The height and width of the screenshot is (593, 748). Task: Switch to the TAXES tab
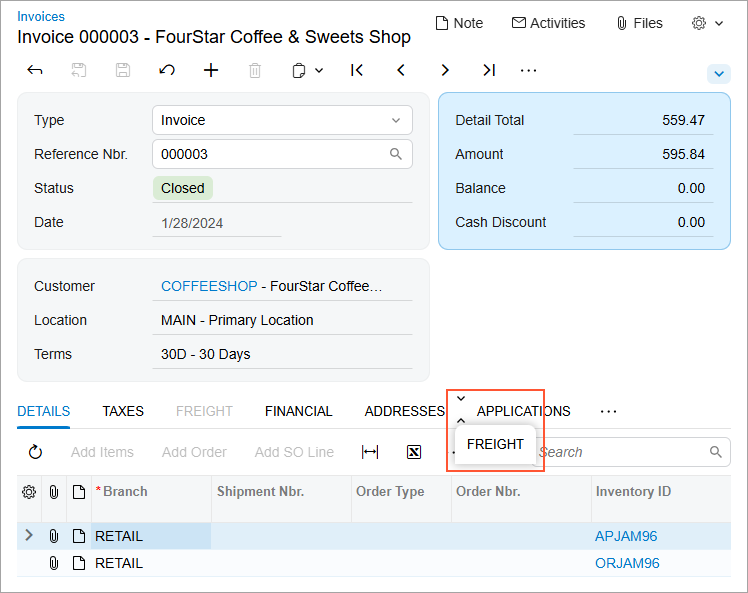point(123,411)
